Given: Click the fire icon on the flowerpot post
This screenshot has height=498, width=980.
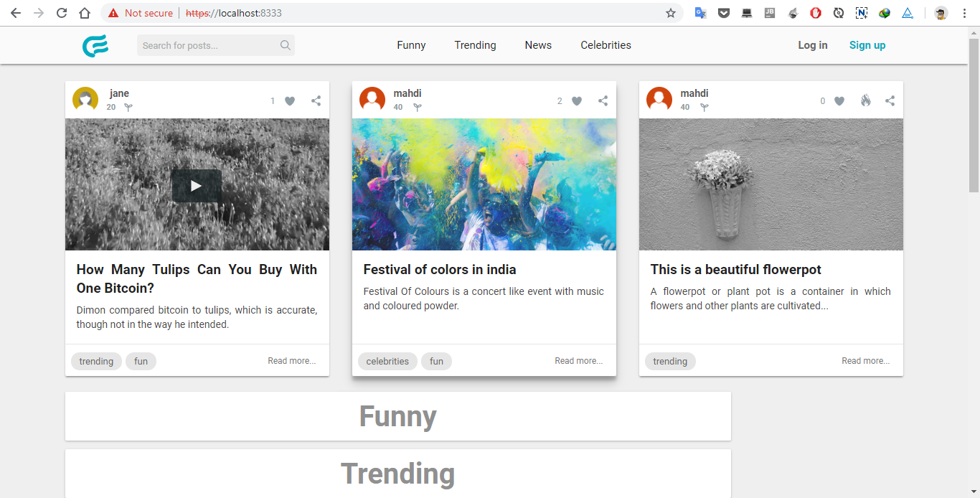Looking at the screenshot, I should (x=866, y=100).
